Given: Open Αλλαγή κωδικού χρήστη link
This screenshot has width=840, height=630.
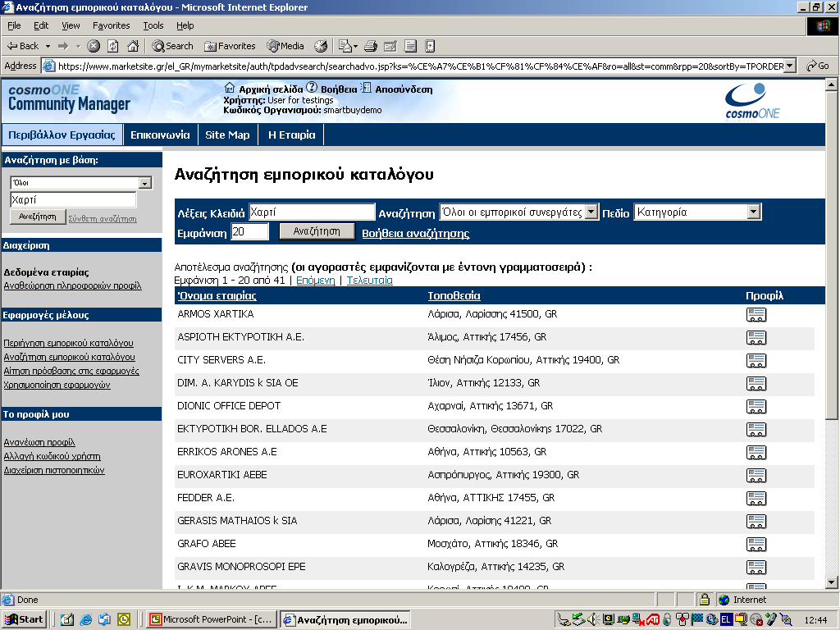Looking at the screenshot, I should 52,456.
